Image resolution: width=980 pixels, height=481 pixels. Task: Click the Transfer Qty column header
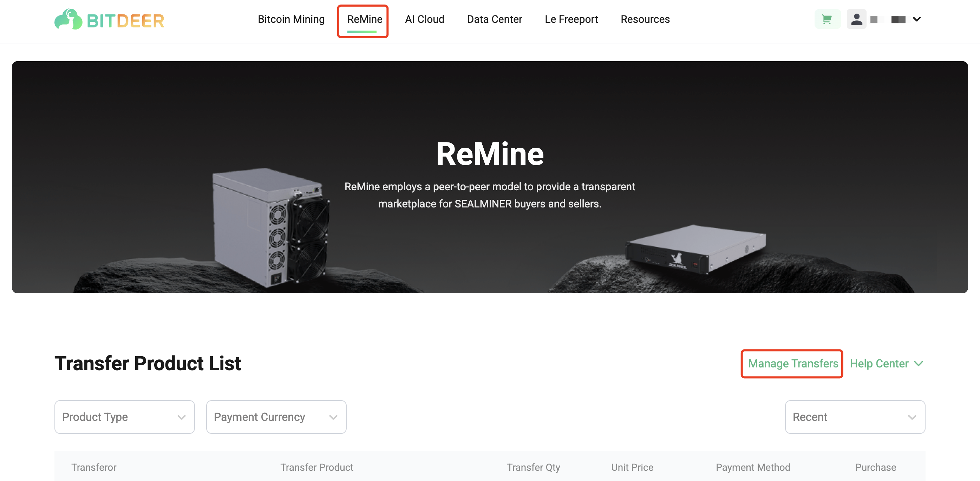pos(533,467)
